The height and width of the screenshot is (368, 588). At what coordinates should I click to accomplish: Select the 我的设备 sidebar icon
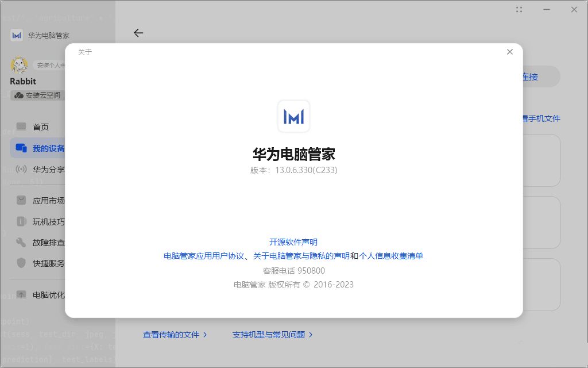click(22, 148)
